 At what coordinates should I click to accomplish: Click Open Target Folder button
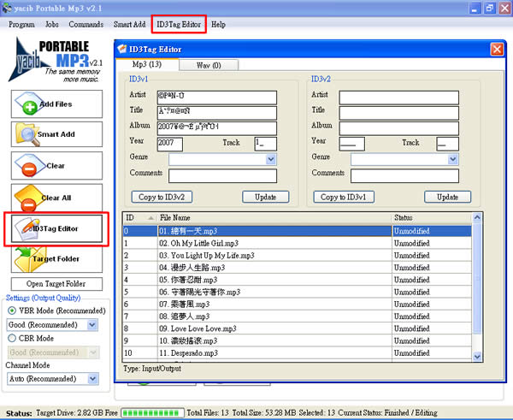[x=56, y=284]
